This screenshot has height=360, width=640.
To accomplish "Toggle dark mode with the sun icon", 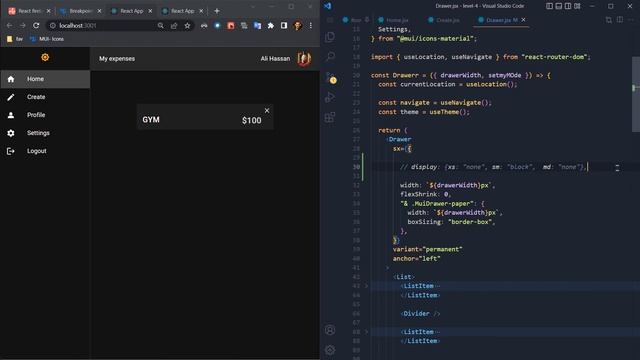I will pyautogui.click(x=45, y=57).
